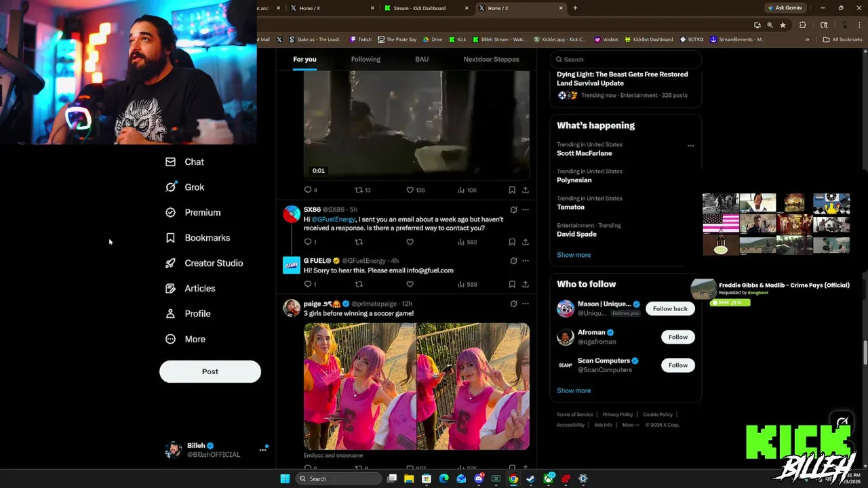Like the G FUEL reply
The width and height of the screenshot is (868, 488).
(x=410, y=284)
